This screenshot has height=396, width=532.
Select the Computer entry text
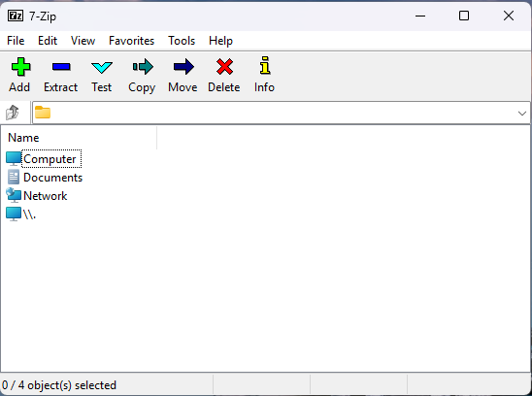tap(50, 159)
